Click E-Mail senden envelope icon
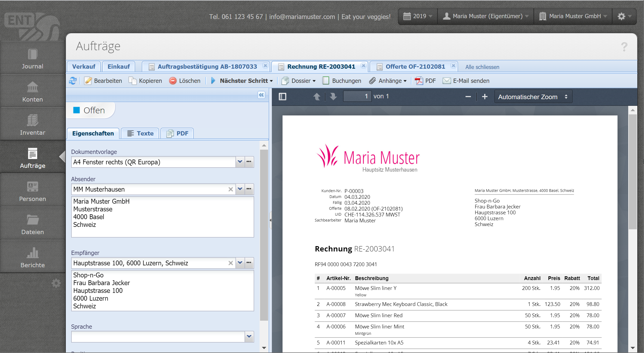Image resolution: width=644 pixels, height=353 pixels. coord(447,81)
